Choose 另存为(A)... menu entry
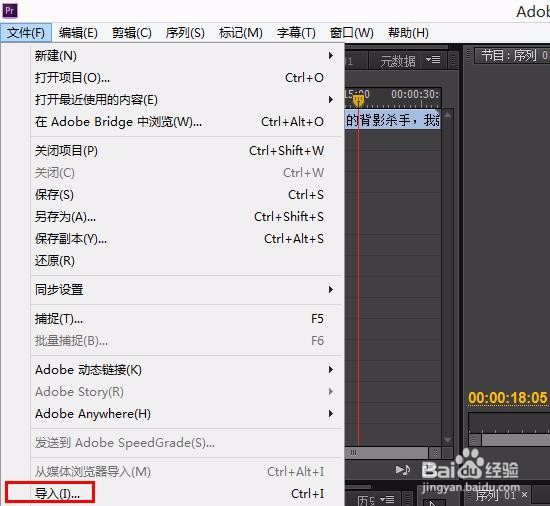 pos(186,217)
